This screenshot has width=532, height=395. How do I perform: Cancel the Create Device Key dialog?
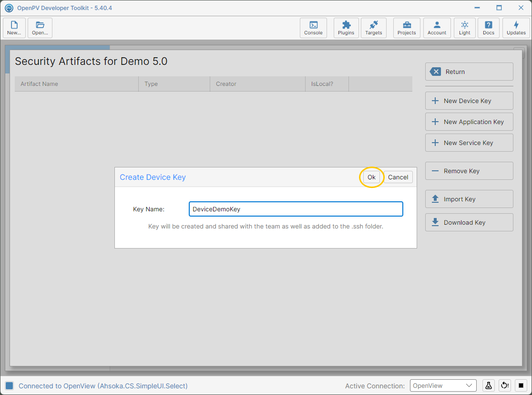click(x=398, y=177)
